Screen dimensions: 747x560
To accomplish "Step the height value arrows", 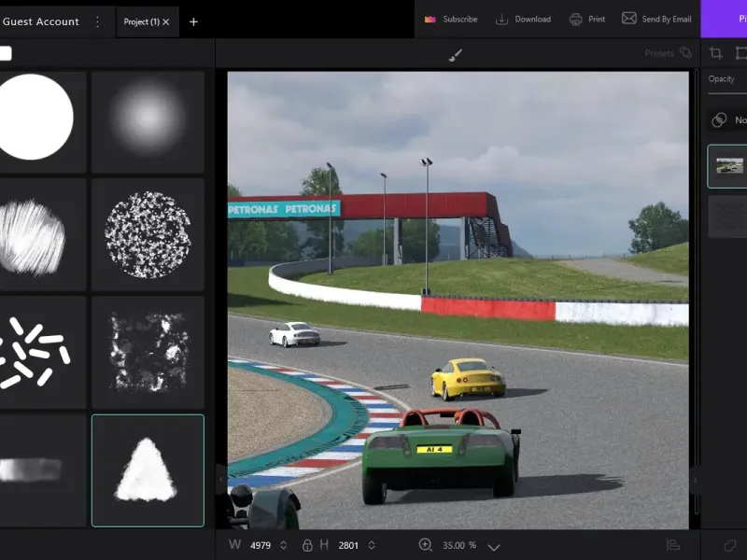I will pyautogui.click(x=372, y=545).
